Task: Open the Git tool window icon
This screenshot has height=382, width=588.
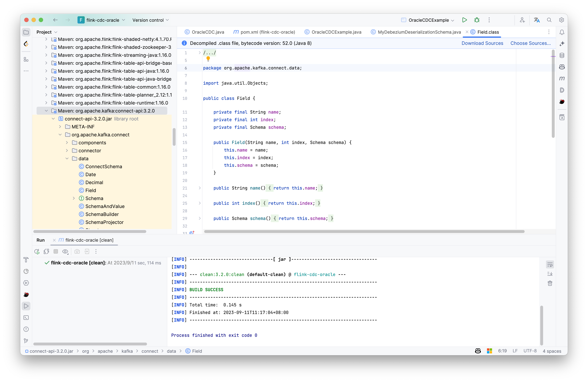Action: [26, 341]
